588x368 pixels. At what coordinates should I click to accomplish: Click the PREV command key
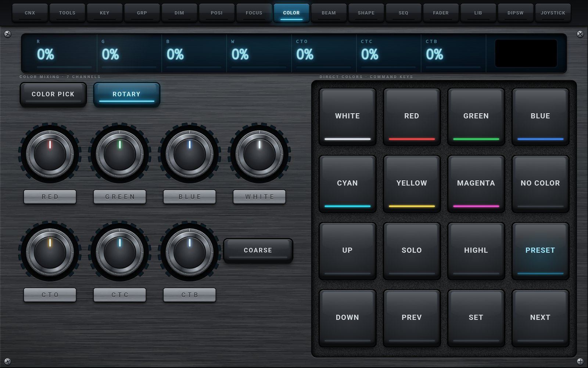[412, 318]
